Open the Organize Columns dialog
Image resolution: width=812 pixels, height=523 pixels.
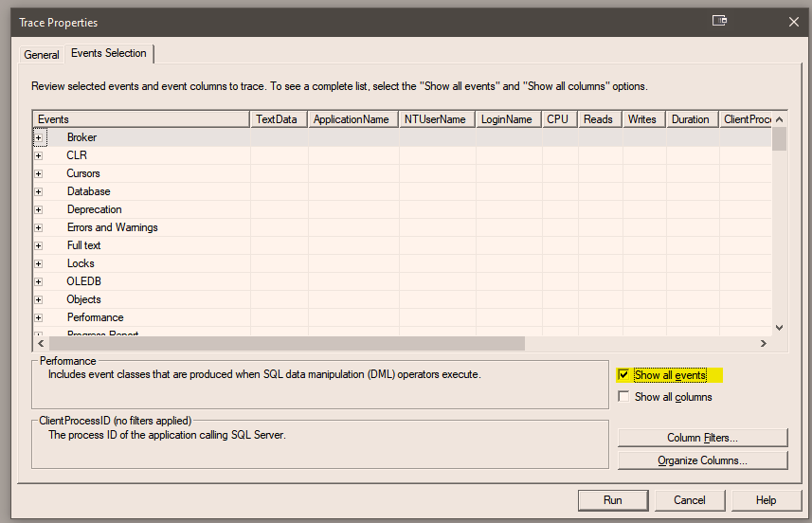pyautogui.click(x=703, y=460)
